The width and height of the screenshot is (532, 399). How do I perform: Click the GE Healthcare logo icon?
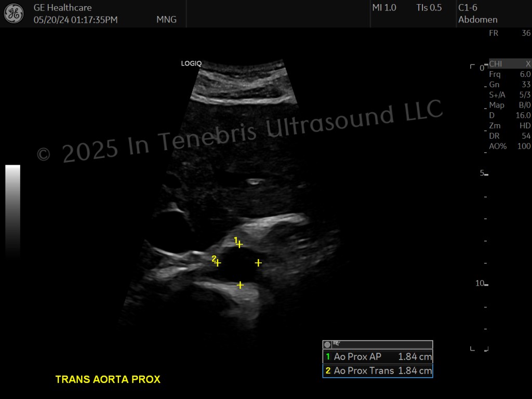pos(14,14)
